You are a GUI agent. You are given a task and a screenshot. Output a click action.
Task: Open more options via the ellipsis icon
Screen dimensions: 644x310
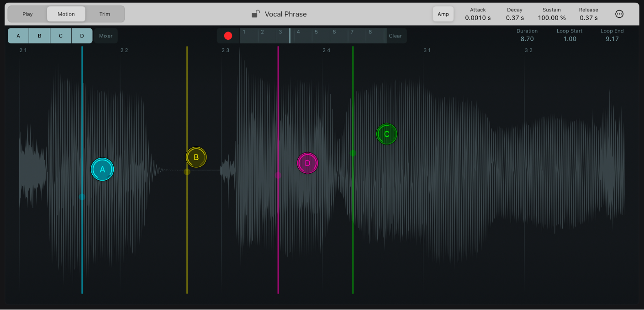(x=619, y=14)
